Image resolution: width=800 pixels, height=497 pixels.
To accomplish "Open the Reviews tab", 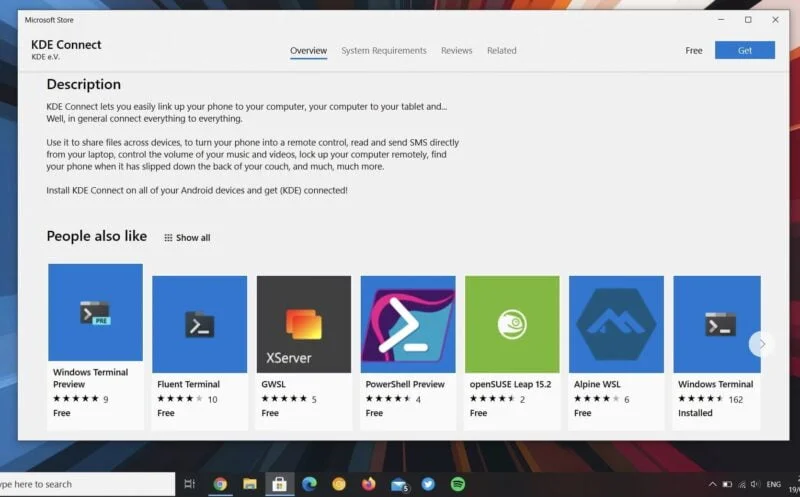I will [x=456, y=51].
